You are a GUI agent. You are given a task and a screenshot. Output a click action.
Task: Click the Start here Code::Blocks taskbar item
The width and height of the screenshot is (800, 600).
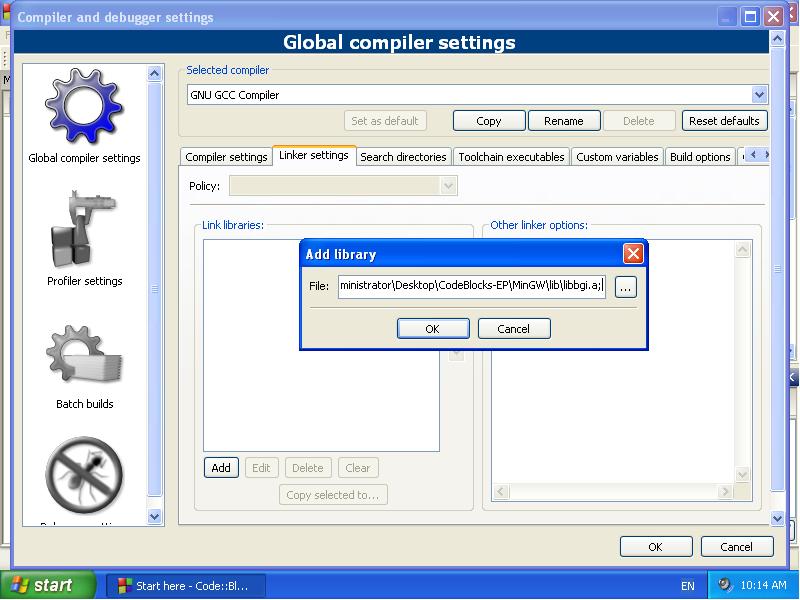click(185, 585)
